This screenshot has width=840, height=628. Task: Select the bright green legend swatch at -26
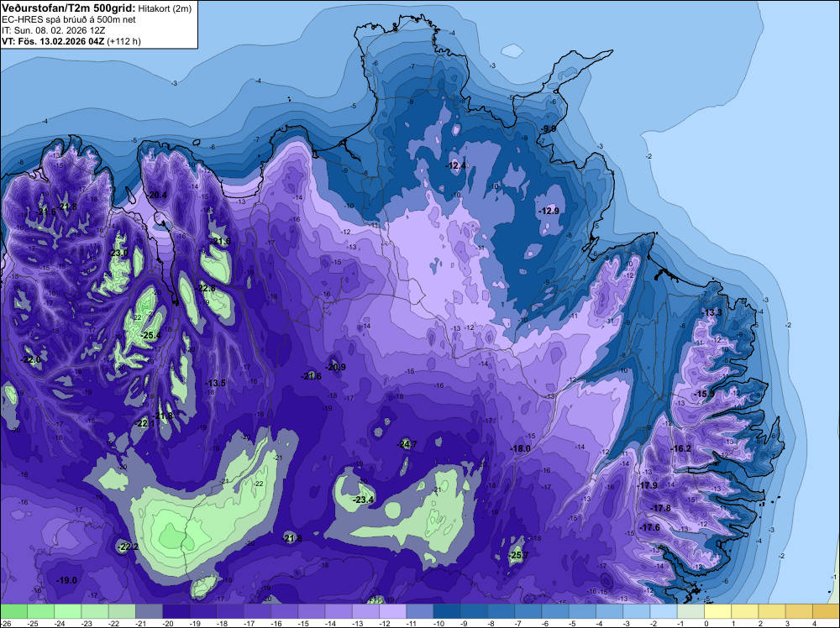click(x=13, y=611)
